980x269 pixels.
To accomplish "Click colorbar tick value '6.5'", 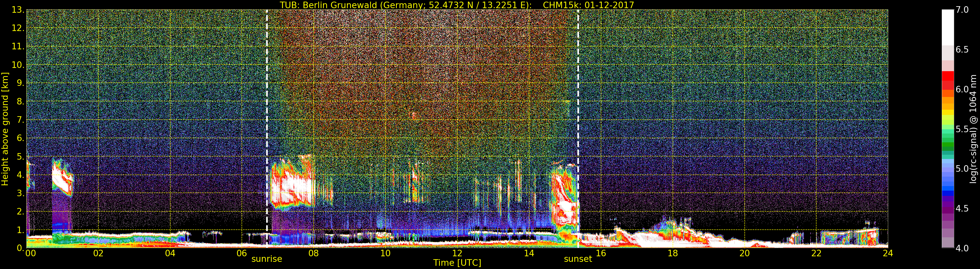I will (962, 50).
